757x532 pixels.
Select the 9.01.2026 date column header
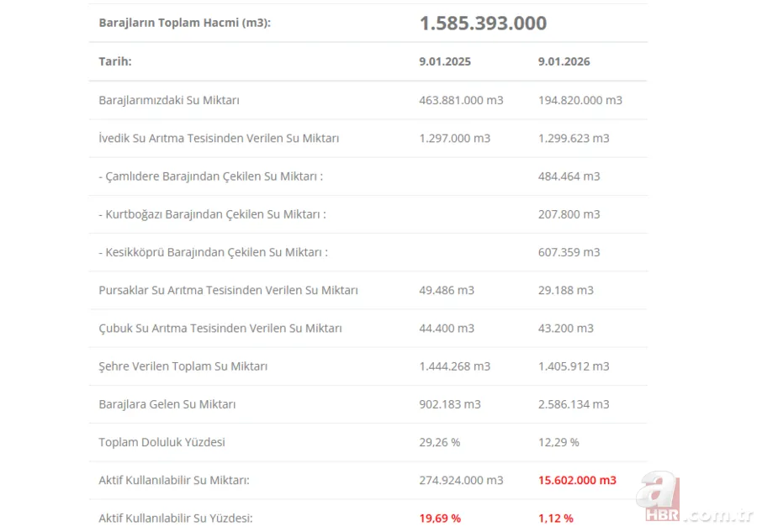(564, 61)
